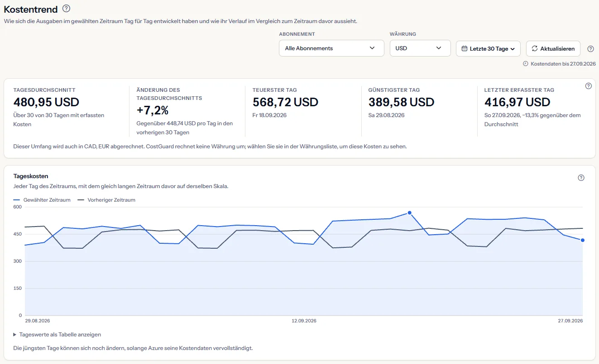
Task: Click the 450 y-axis label
Action: pyautogui.click(x=18, y=234)
